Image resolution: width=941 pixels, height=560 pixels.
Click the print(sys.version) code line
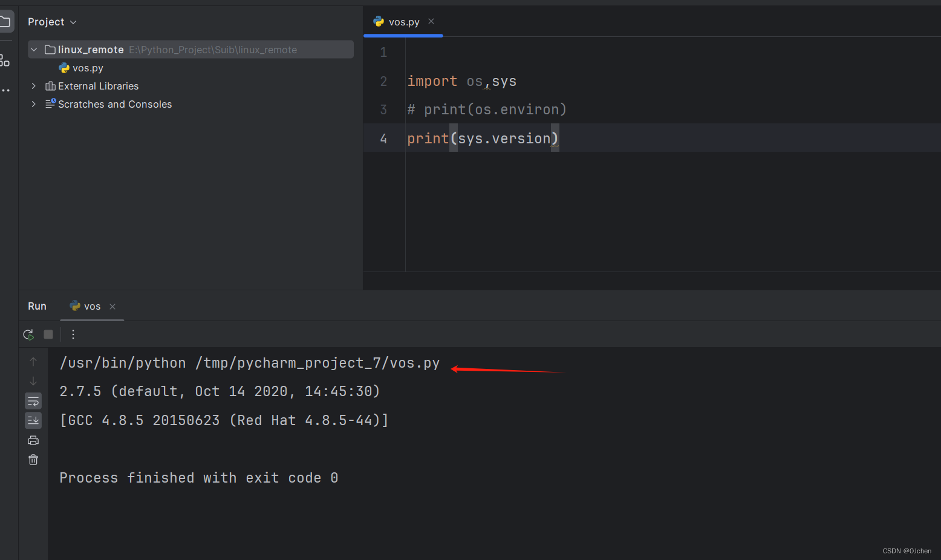(x=483, y=138)
